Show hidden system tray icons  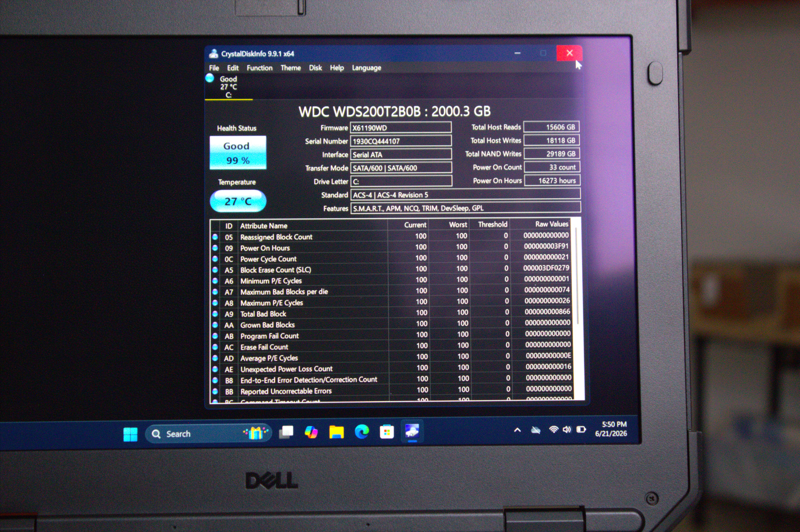coord(517,430)
